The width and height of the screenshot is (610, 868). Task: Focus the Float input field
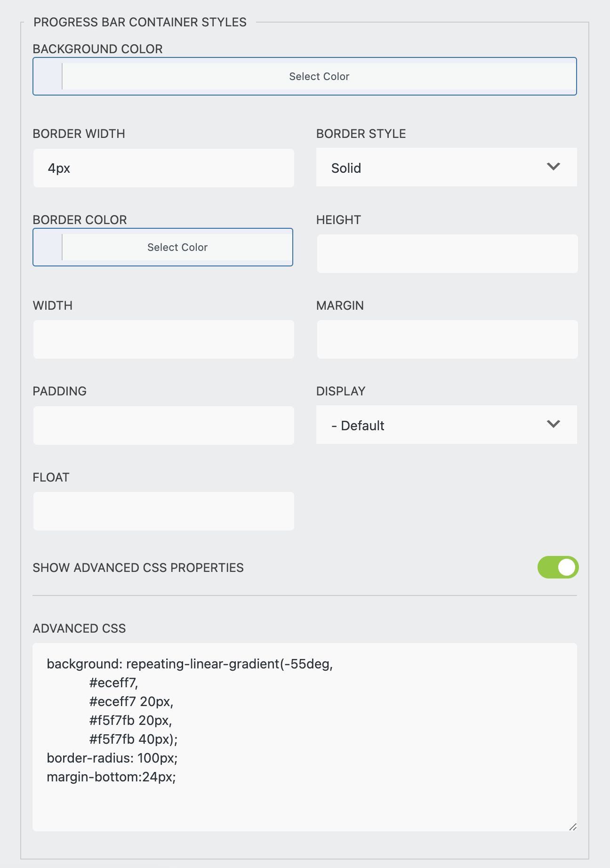[x=164, y=511]
